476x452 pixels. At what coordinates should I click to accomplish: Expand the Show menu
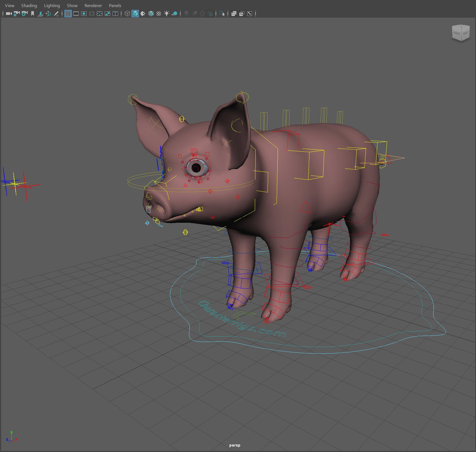point(72,5)
